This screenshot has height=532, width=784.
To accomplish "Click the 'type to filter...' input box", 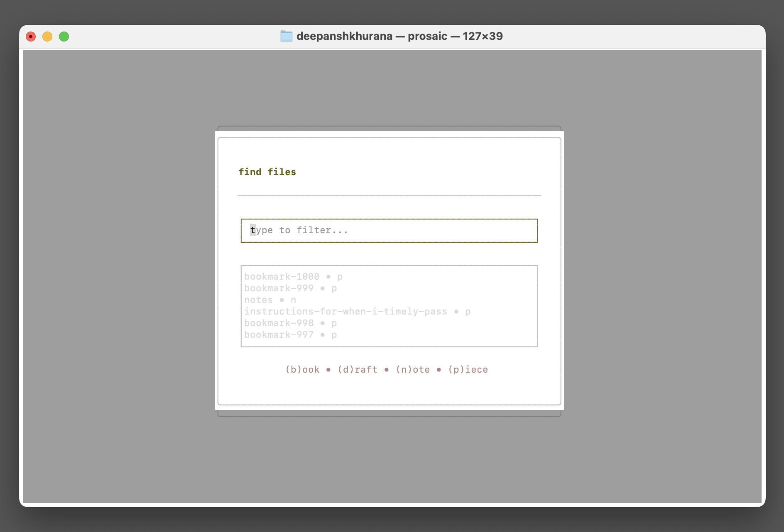I will pyautogui.click(x=389, y=230).
